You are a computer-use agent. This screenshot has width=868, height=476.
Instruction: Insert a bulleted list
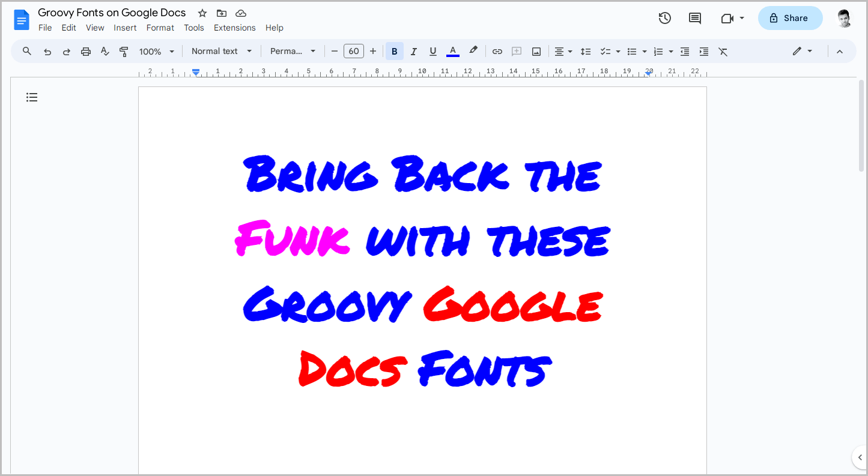[632, 52]
